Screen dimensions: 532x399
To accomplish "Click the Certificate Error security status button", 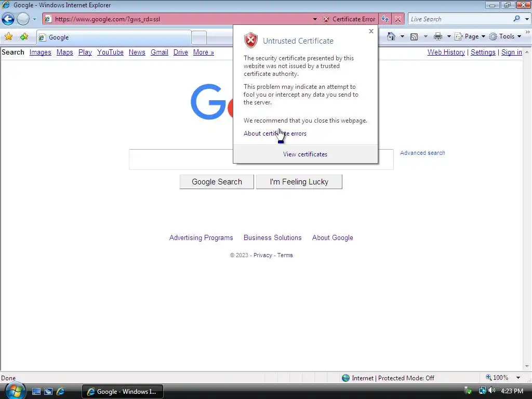I will pyautogui.click(x=349, y=19).
